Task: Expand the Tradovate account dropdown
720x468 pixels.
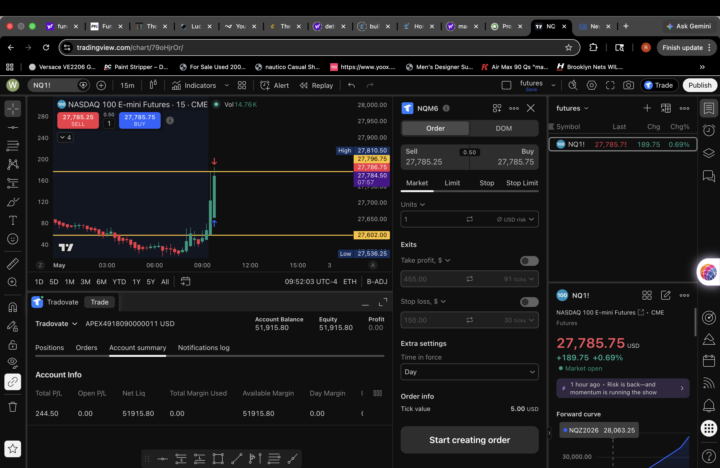Action: click(x=56, y=324)
